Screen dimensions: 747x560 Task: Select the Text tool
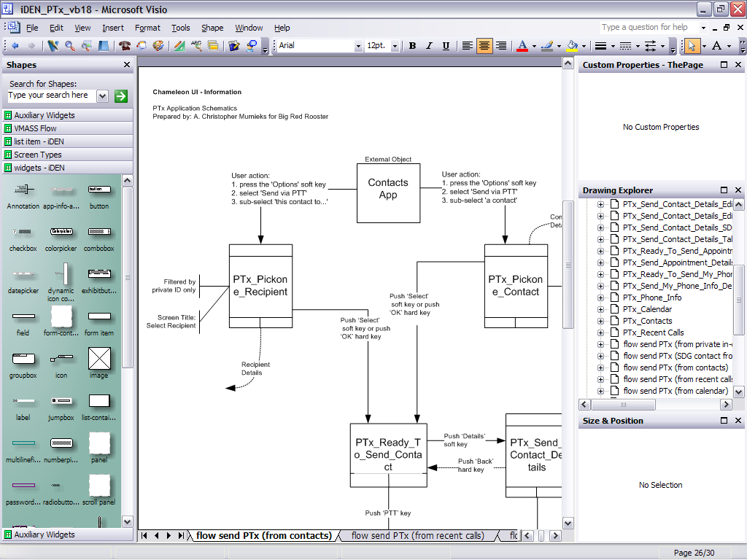(716, 46)
